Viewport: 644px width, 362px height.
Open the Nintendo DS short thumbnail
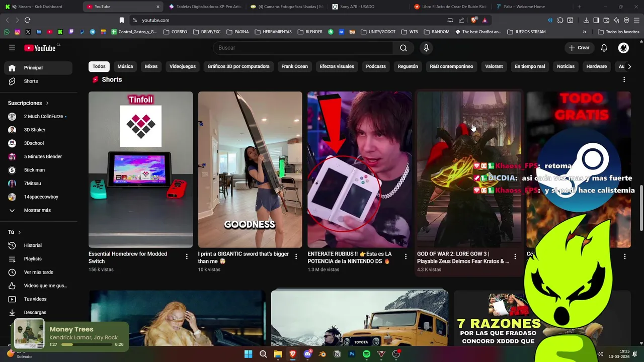coord(359,169)
